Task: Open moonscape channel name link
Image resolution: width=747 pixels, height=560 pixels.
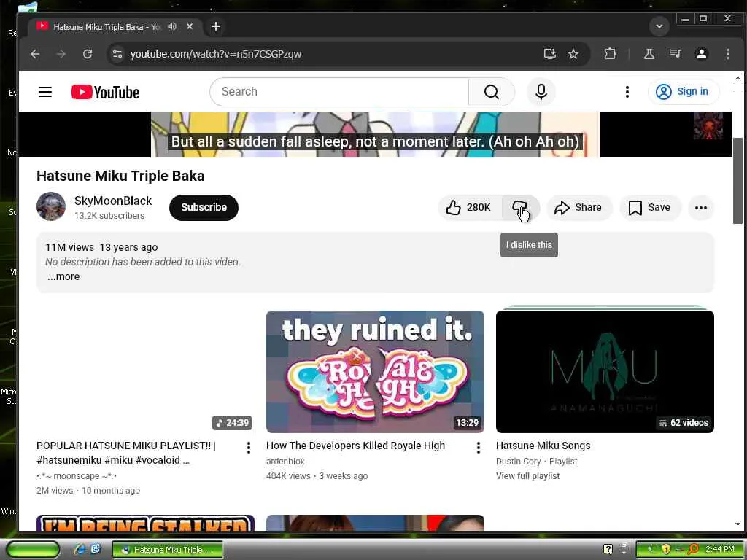Action: coord(77,476)
